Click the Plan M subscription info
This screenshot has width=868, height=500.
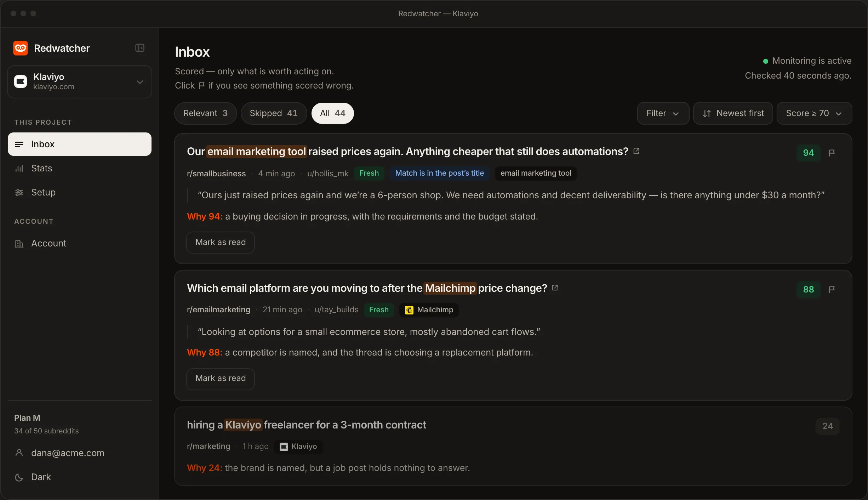pos(27,418)
